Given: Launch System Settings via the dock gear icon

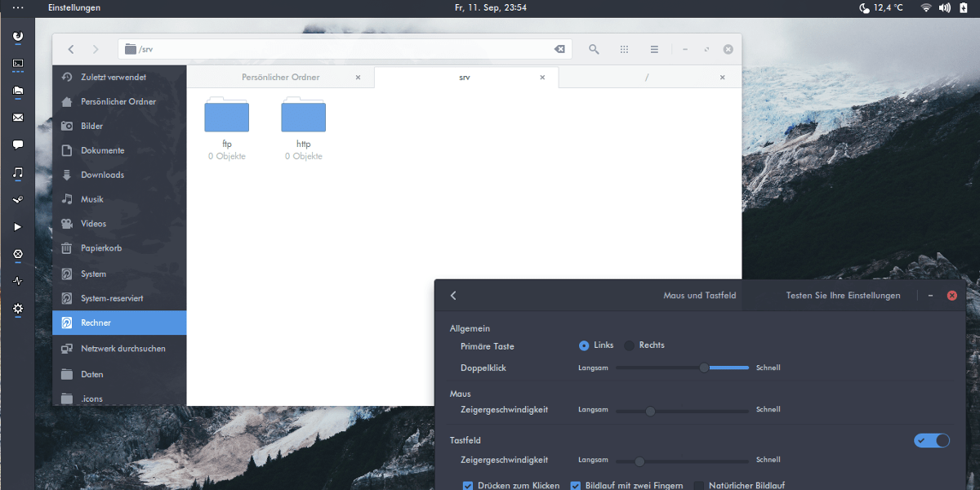Looking at the screenshot, I should pos(17,310).
